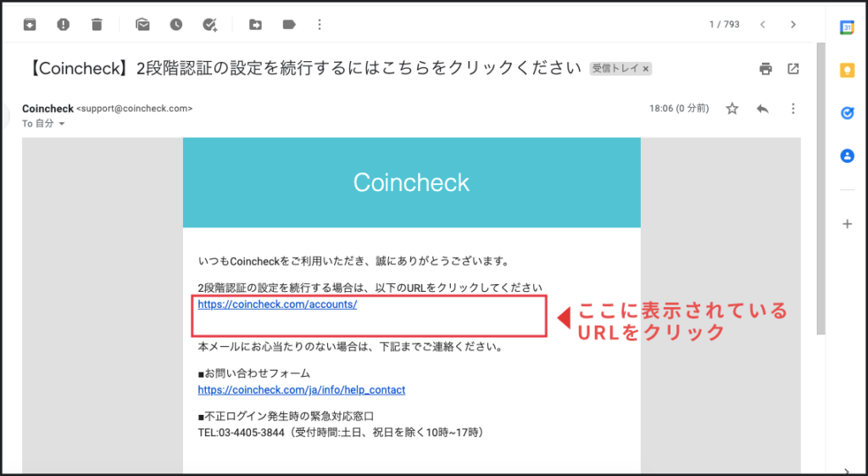
Task: Snooze email with clock icon
Action: point(175,25)
